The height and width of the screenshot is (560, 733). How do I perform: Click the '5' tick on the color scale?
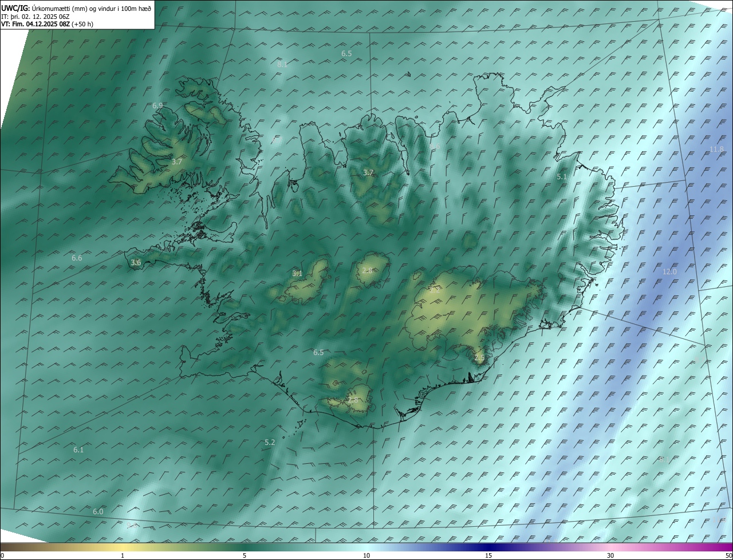click(x=245, y=556)
